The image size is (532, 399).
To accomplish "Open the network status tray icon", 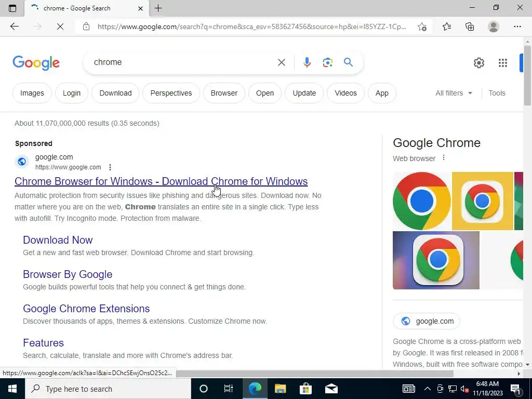I will (453, 389).
